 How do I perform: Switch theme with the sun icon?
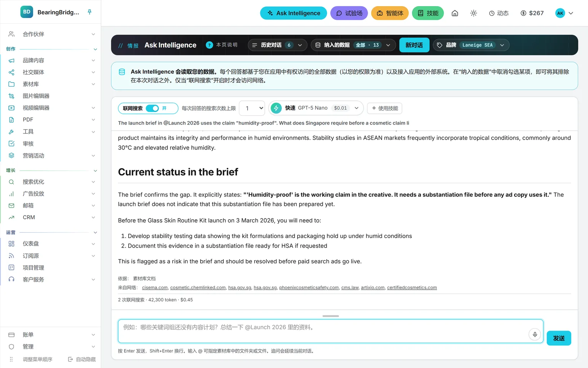click(x=474, y=13)
